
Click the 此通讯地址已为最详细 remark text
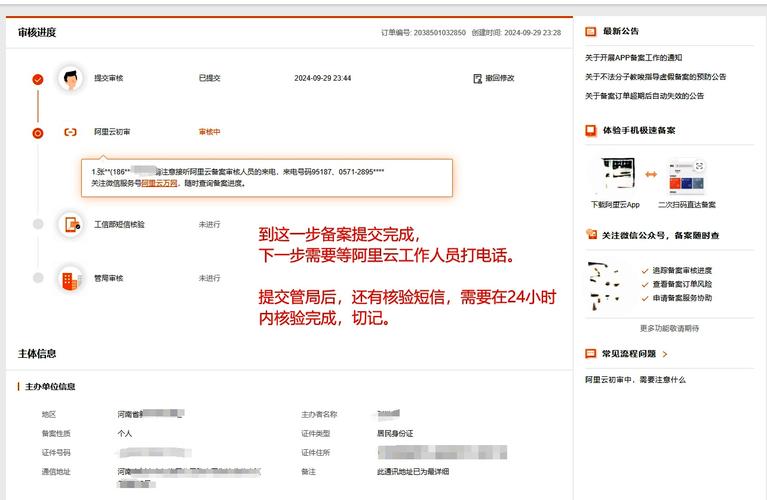coord(413,472)
